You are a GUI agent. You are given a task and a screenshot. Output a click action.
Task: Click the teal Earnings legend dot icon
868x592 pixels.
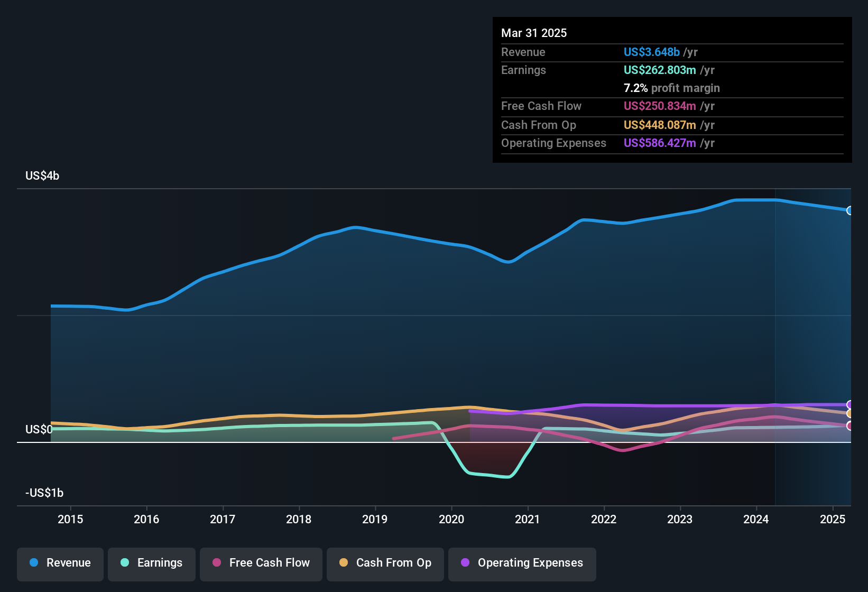(x=125, y=563)
